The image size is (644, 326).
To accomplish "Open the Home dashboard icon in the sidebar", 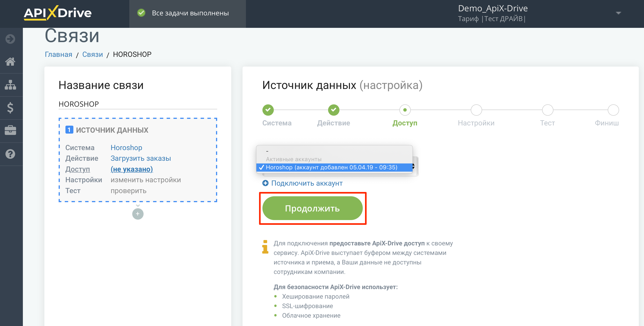I will point(10,62).
